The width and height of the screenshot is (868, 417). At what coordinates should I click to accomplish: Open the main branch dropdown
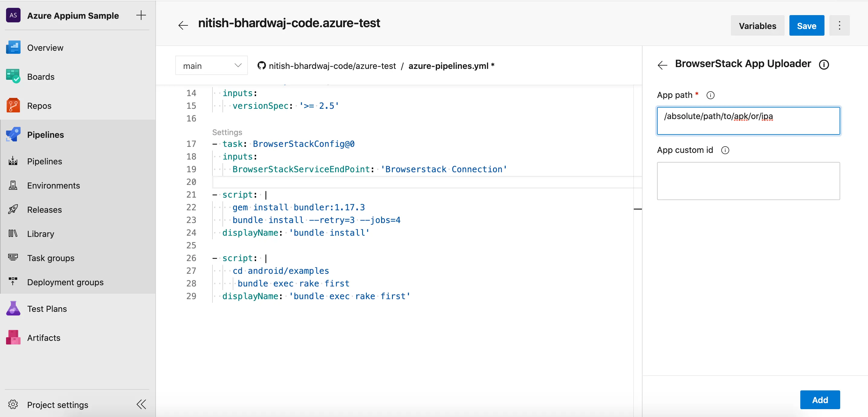211,65
